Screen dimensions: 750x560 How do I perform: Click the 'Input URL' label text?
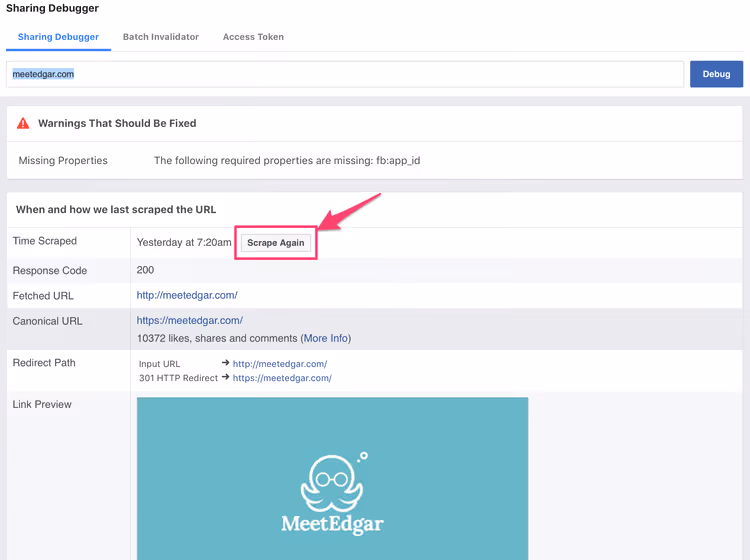159,364
